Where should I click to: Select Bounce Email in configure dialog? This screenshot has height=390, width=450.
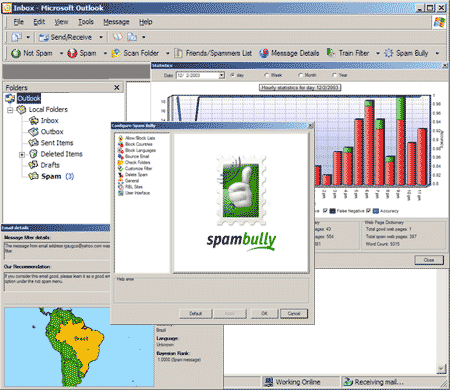tap(133, 156)
